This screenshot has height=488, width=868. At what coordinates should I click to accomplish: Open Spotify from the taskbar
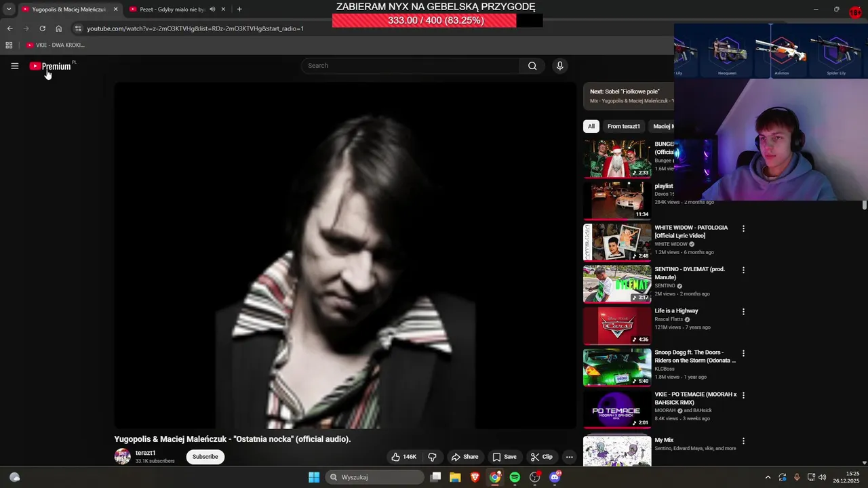coord(515,477)
